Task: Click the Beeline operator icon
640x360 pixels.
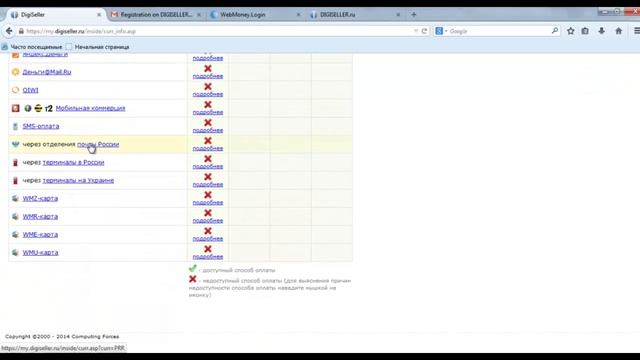Action: 38,108
